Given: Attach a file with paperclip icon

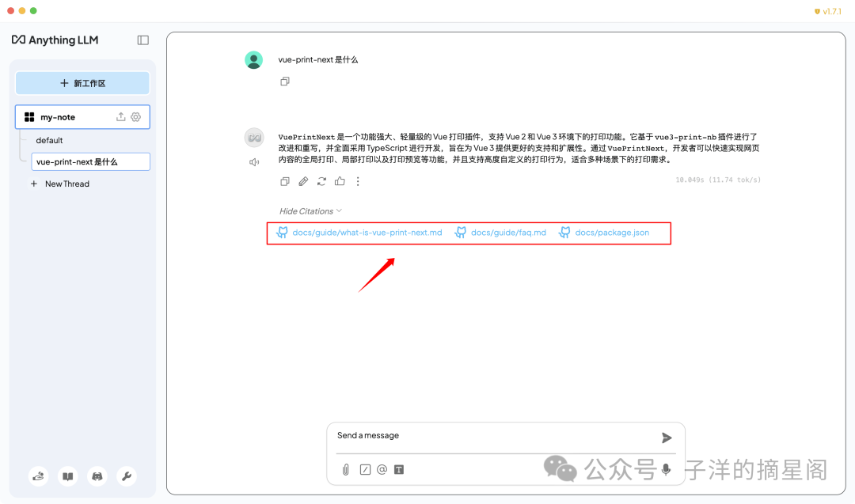Looking at the screenshot, I should pos(346,470).
